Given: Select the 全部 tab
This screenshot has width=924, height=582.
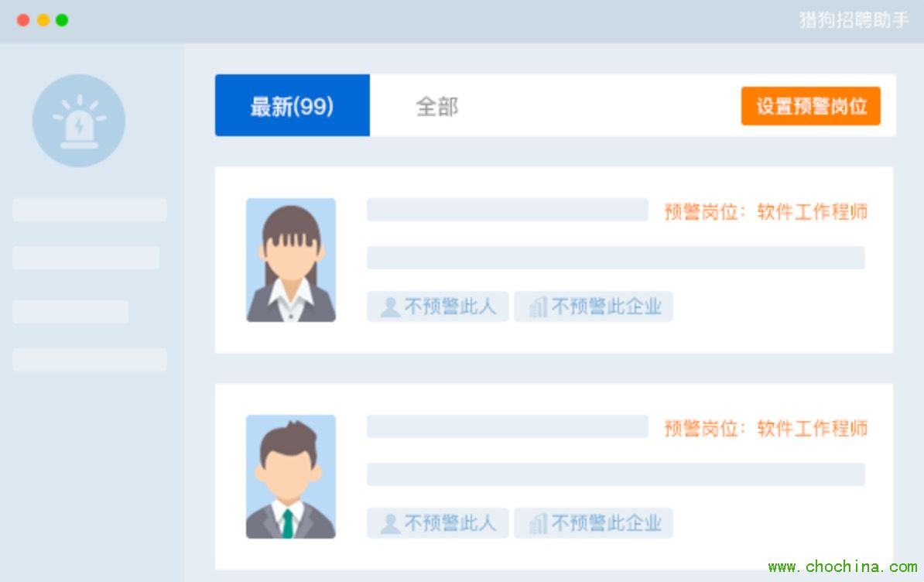Looking at the screenshot, I should point(437,106).
